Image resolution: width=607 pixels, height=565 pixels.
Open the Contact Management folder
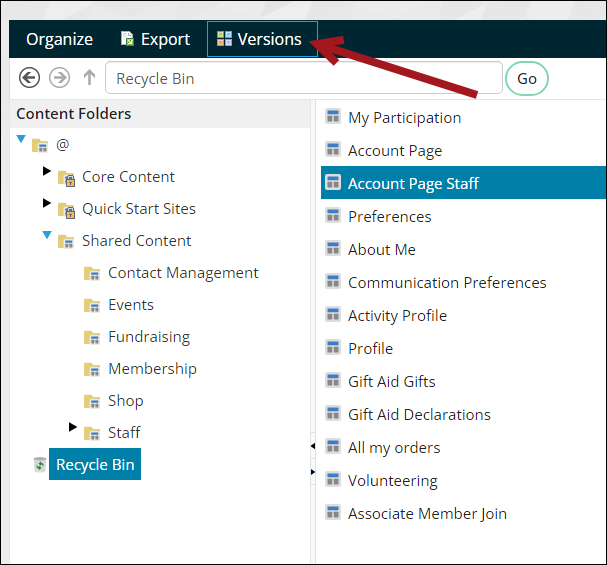coord(183,273)
